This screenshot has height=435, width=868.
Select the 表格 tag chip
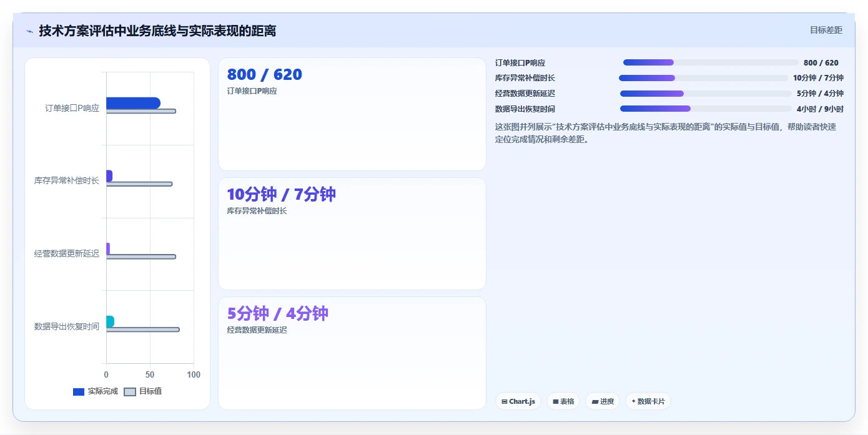[x=563, y=401]
